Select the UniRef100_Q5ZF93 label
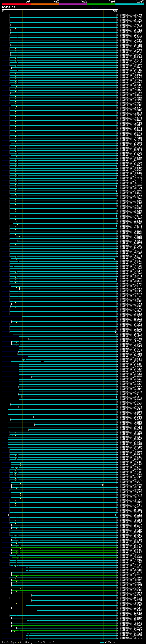 pyautogui.click(x=131, y=417)
